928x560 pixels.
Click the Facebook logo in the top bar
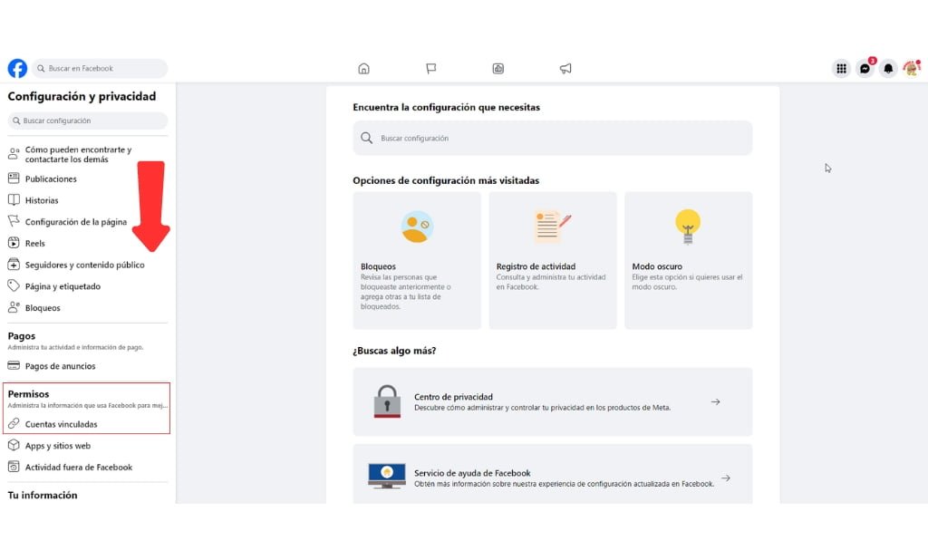click(16, 68)
